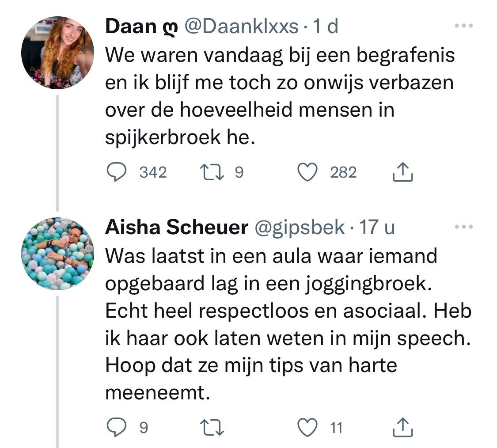
Task: Reply to Aisha Scheuer's tweet
Action: pos(117,427)
